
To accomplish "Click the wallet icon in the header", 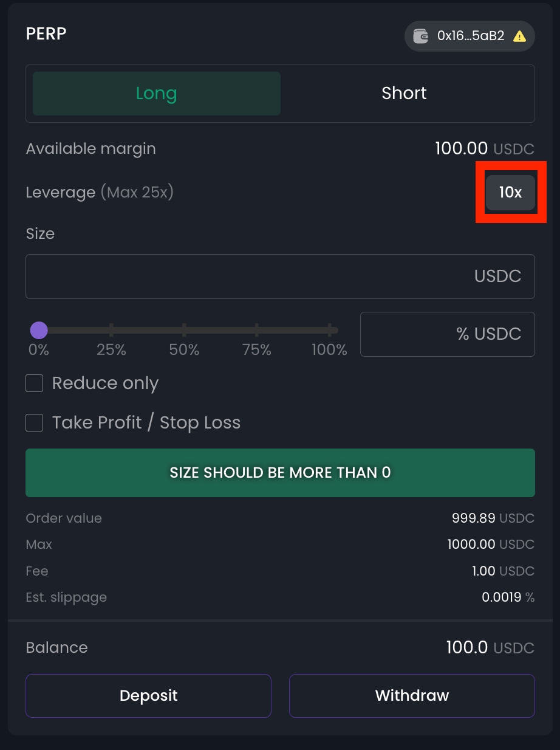I will tap(420, 36).
